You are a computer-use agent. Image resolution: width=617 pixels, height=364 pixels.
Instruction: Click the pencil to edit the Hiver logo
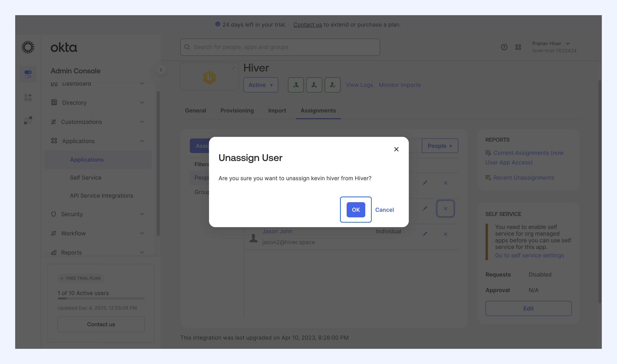click(x=233, y=68)
